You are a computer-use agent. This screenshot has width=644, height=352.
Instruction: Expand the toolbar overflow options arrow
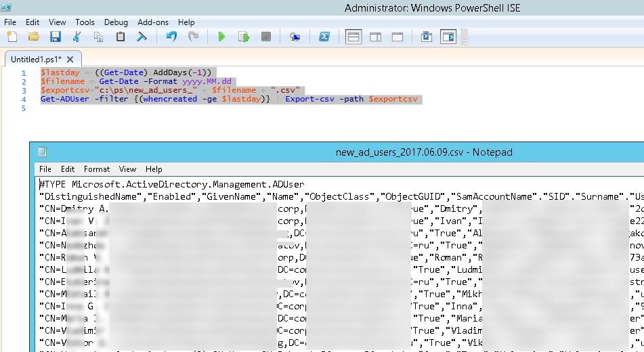click(x=465, y=39)
